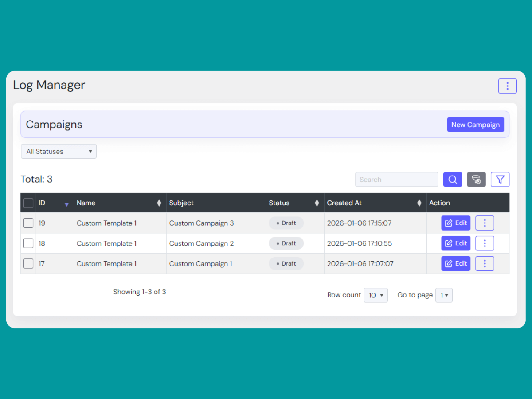Check the box for campaign ID 19

click(x=28, y=223)
